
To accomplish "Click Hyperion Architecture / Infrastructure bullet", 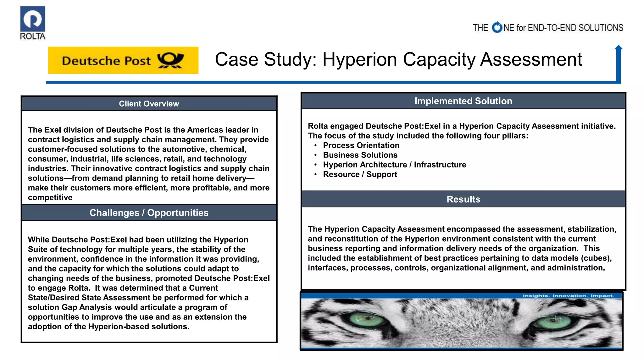I will pyautogui.click(x=394, y=165).
